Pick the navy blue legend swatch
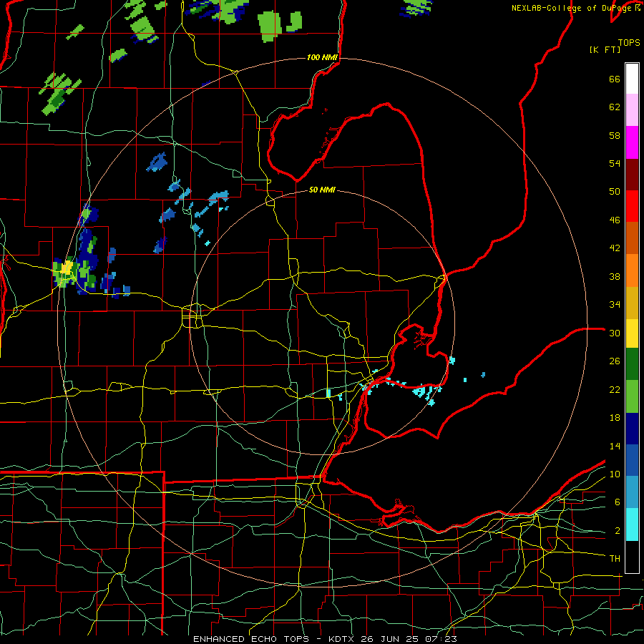The width and height of the screenshot is (644, 644). point(632,429)
